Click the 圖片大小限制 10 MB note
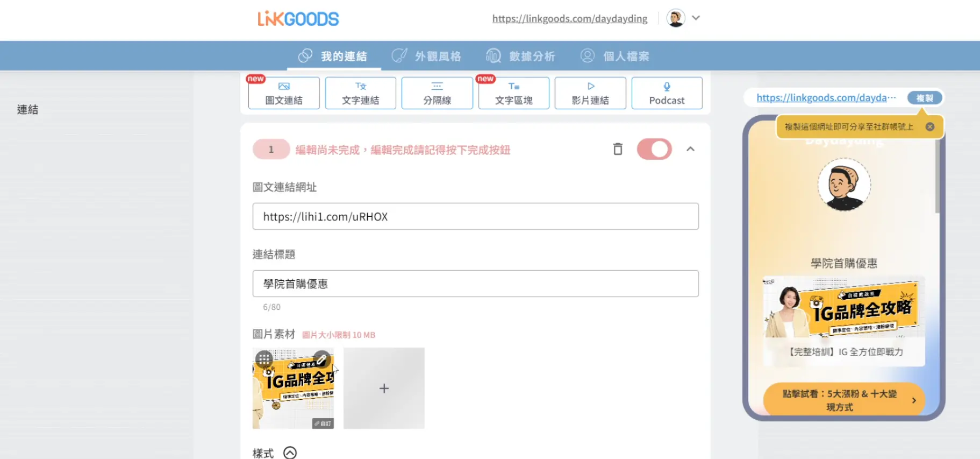 [339, 335]
